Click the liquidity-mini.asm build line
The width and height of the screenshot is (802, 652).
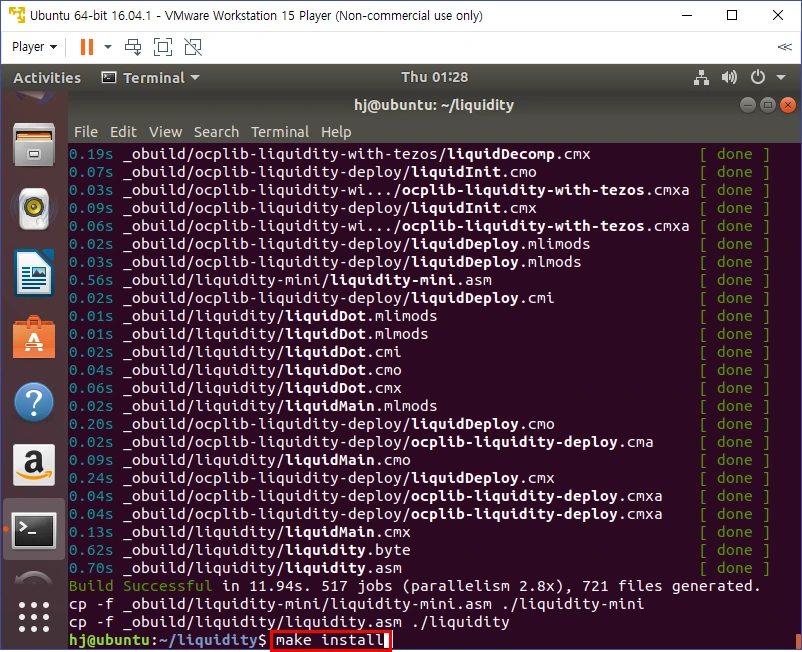[419, 280]
